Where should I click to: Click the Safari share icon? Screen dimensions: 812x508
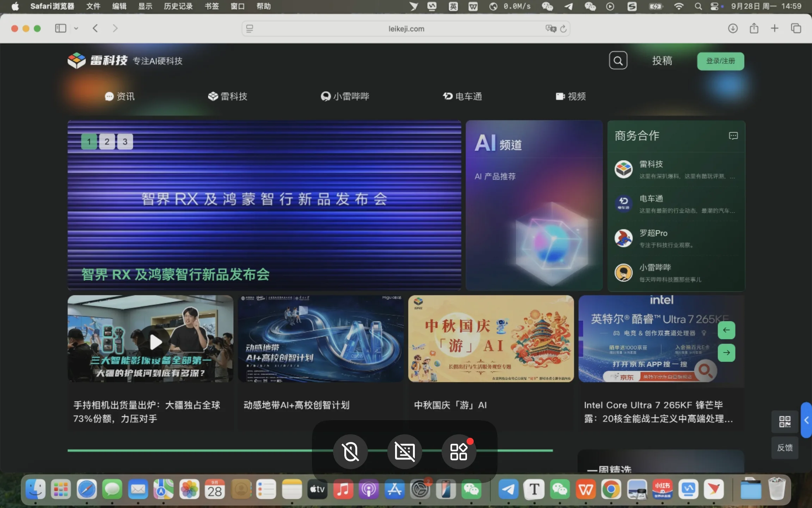[754, 28]
